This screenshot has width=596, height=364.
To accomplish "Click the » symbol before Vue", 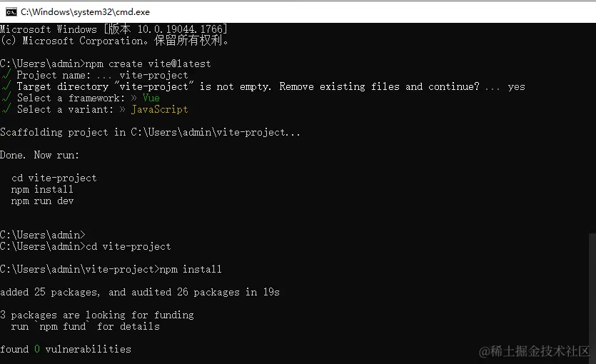I will click(x=133, y=98).
